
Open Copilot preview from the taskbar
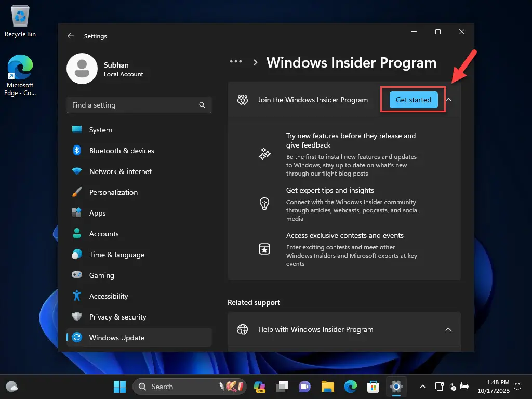tap(260, 387)
